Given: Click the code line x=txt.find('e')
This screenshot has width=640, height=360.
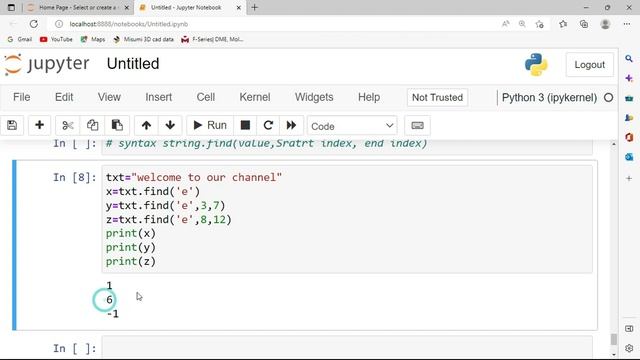Looking at the screenshot, I should (153, 191).
